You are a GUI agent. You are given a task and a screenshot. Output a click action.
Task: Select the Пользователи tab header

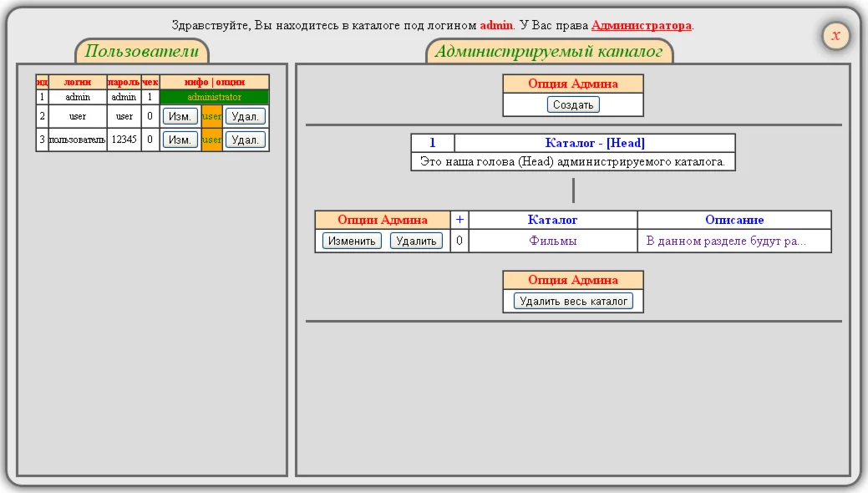pos(142,51)
